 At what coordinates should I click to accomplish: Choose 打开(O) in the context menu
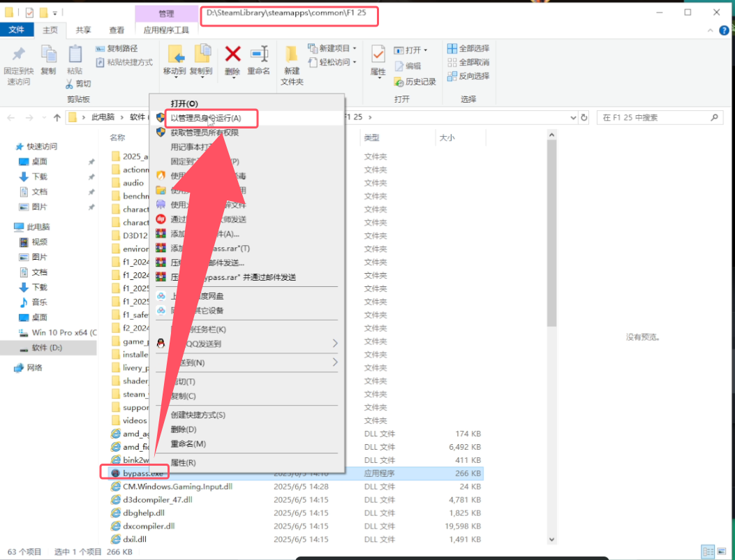pyautogui.click(x=184, y=103)
